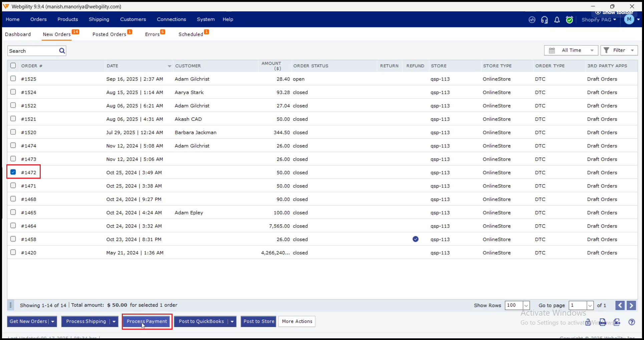Viewport: 644px width, 340px height.
Task: Check the box for order #1525
Action: (x=13, y=78)
